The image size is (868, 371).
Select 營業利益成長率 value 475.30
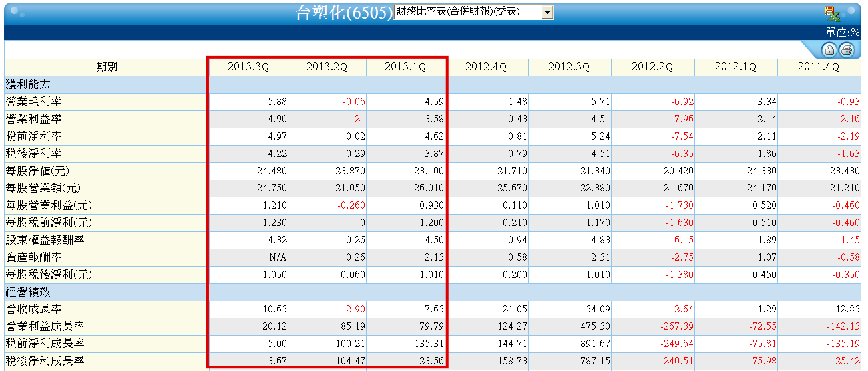coord(596,326)
